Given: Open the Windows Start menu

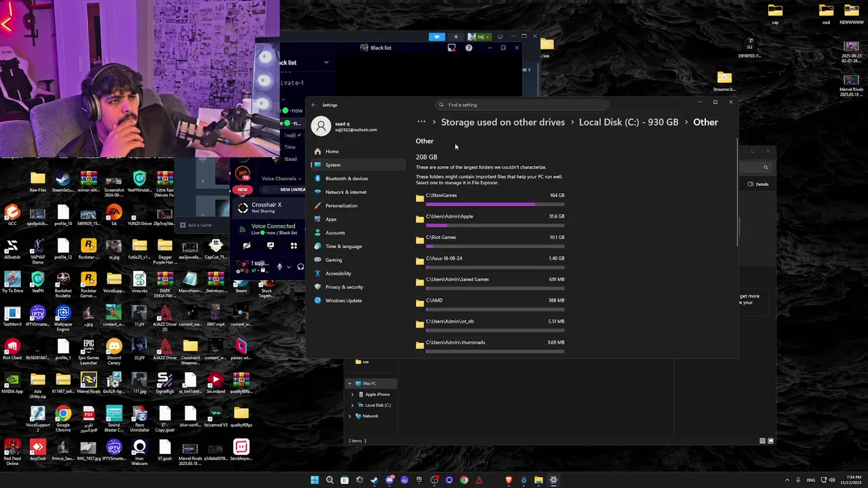Looking at the screenshot, I should [315, 480].
